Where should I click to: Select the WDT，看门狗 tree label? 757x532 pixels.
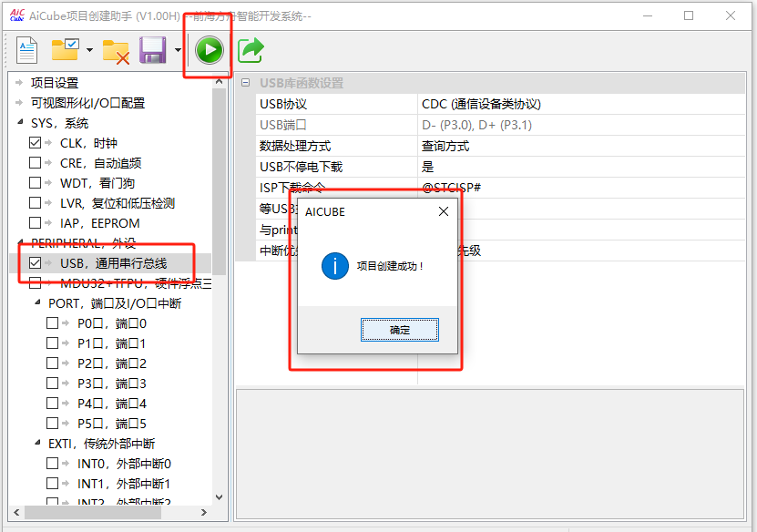97,183
